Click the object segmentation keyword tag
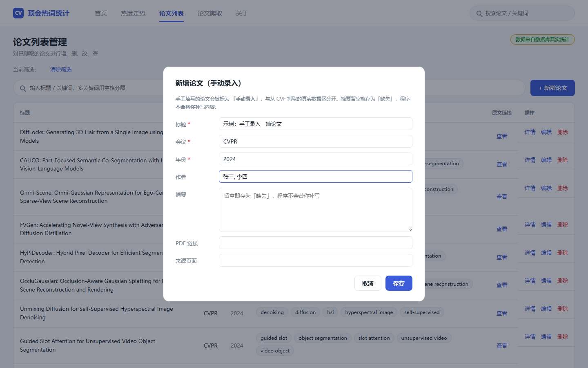Viewport: 588px width, 368px height. click(x=323, y=338)
